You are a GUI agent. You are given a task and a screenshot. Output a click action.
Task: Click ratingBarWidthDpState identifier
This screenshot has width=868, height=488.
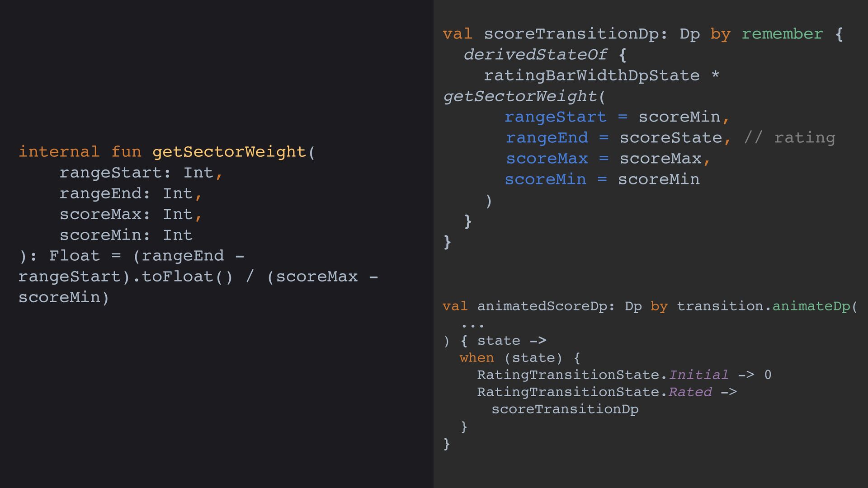591,75
